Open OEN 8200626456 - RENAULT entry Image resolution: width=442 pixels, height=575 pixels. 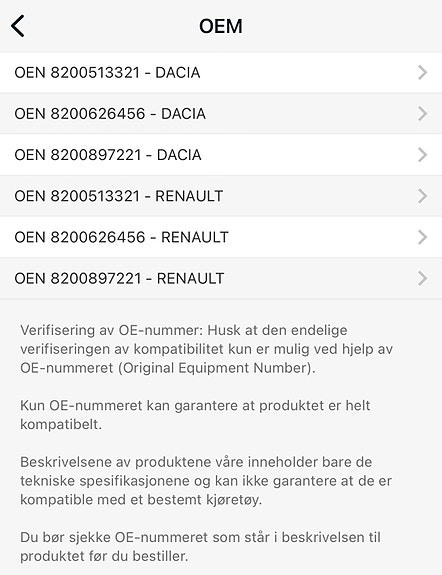(x=221, y=237)
